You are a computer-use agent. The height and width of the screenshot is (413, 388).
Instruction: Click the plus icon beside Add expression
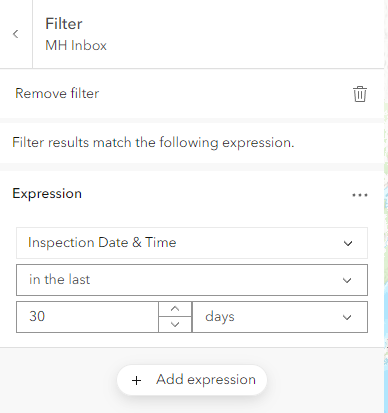(136, 380)
